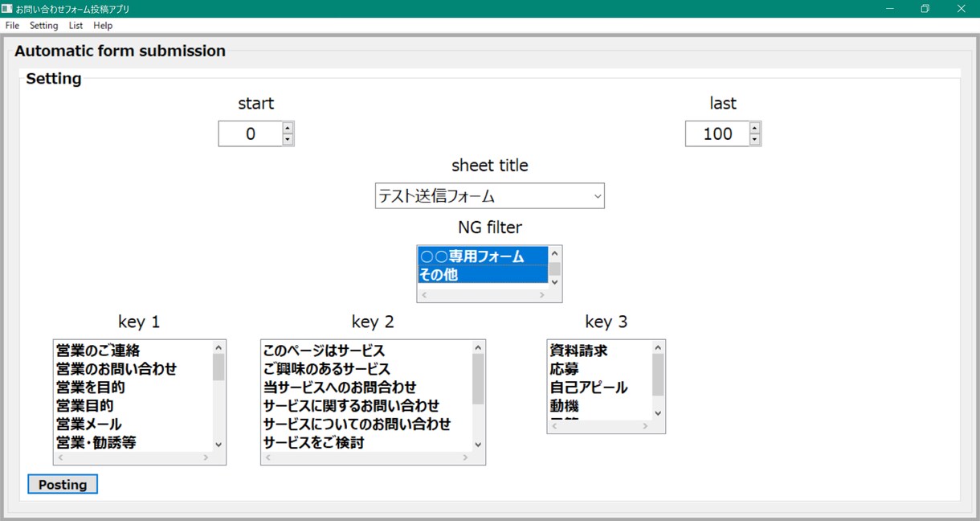Click the start number input field
The width and height of the screenshot is (980, 521).
pos(251,133)
